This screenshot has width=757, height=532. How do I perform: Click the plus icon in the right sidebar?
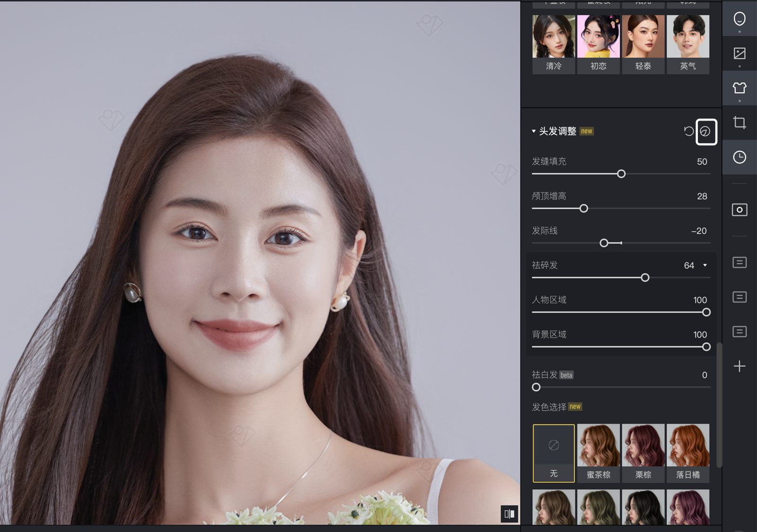739,366
